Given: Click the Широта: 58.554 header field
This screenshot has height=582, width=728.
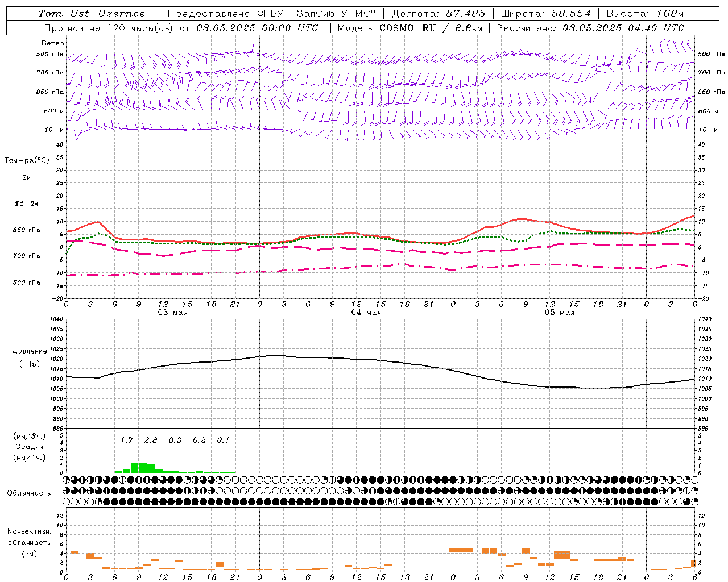Looking at the screenshot, I should tap(545, 14).
